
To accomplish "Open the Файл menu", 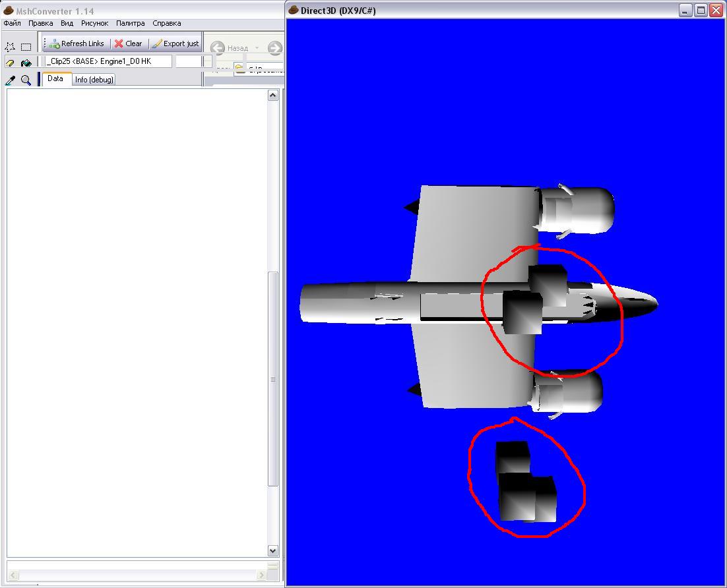I will point(12,23).
